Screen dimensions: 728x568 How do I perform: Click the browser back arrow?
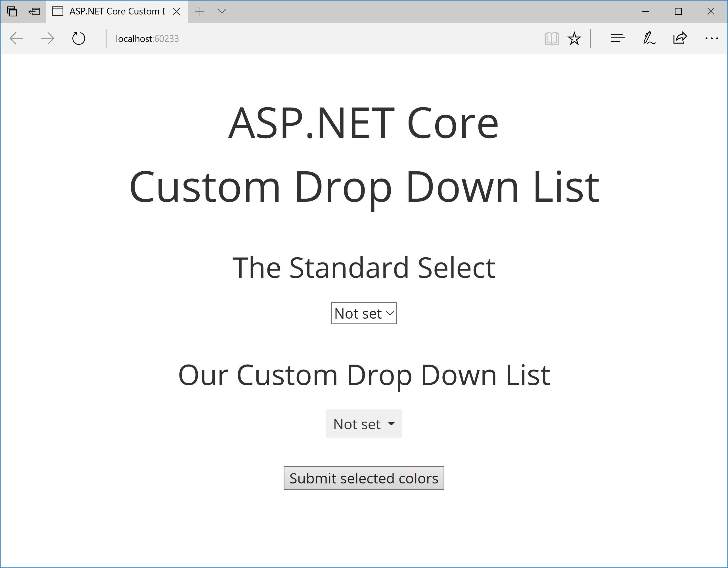point(16,39)
